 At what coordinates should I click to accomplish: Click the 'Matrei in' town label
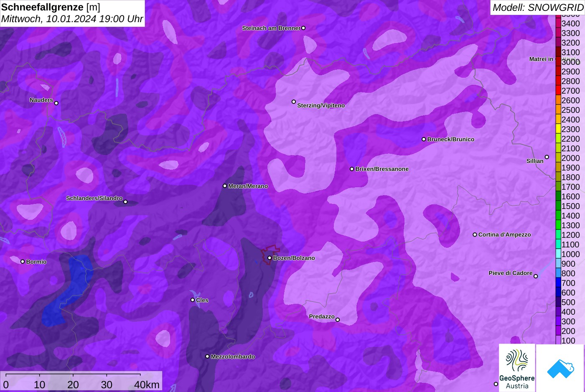[x=541, y=59]
